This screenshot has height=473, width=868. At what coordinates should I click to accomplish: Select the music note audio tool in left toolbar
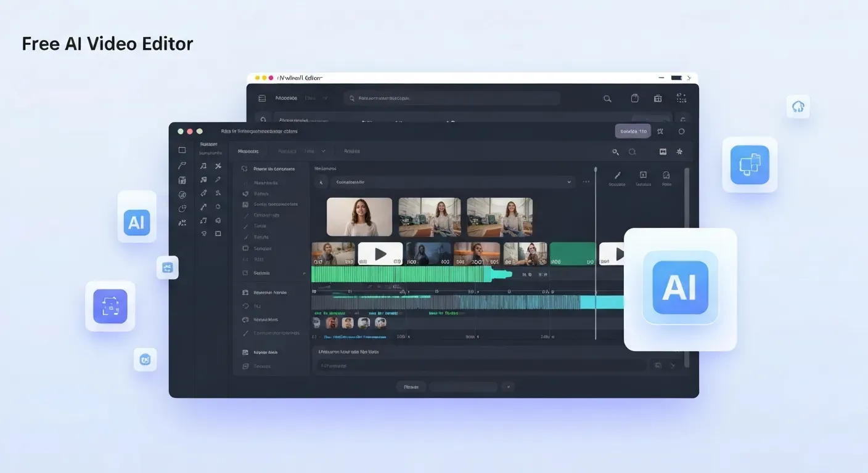pyautogui.click(x=204, y=166)
